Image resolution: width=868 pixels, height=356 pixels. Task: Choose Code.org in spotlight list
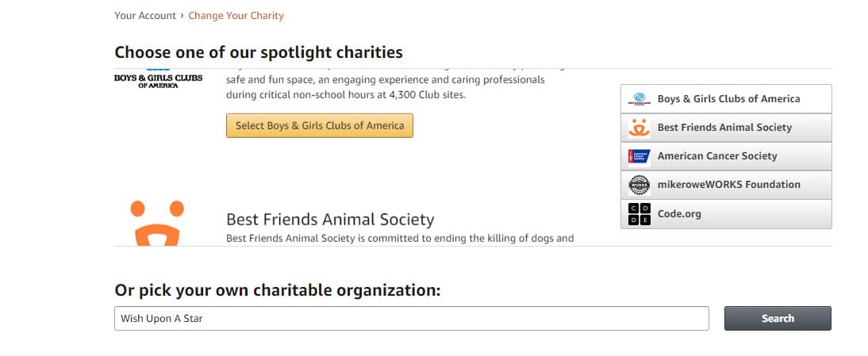(x=726, y=214)
